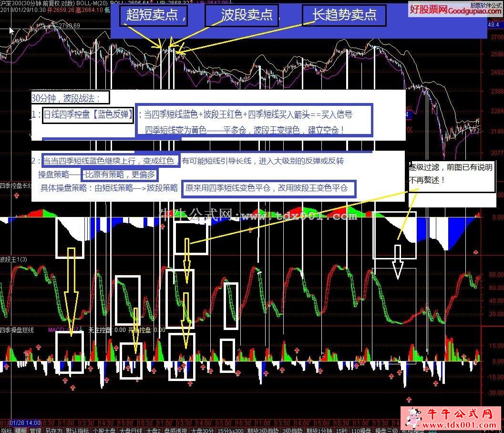Switch to the 期货1分钟 template tab
Image resolution: width=504 pixels, height=433 pixels.
click(319, 431)
